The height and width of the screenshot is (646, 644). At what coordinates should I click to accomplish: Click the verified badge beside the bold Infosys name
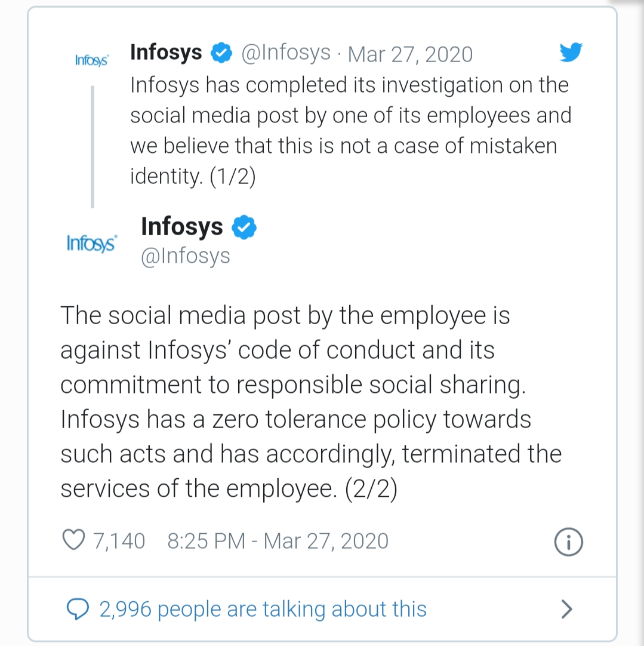click(x=244, y=227)
